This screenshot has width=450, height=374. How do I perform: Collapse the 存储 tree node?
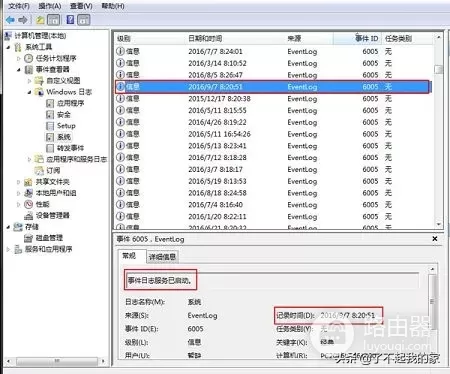tap(8, 227)
